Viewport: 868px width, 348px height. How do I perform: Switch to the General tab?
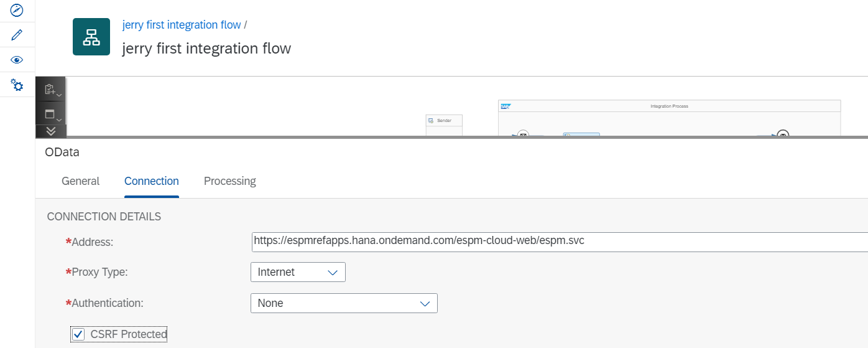80,181
